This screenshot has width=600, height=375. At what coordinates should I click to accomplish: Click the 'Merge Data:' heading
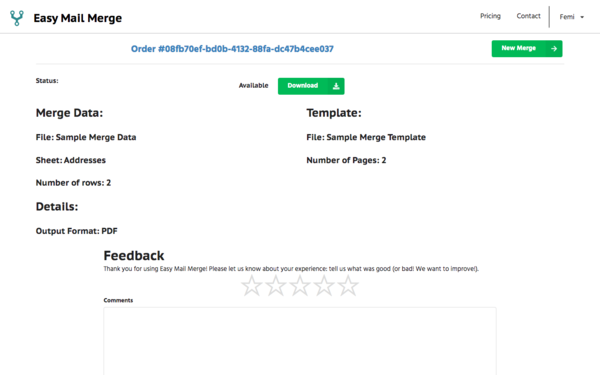point(69,113)
